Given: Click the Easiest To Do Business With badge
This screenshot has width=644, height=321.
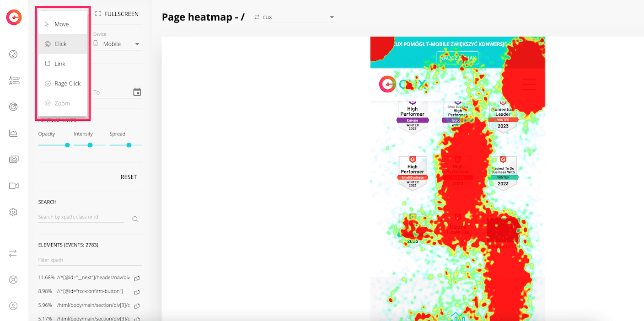Looking at the screenshot, I should coord(503,174).
